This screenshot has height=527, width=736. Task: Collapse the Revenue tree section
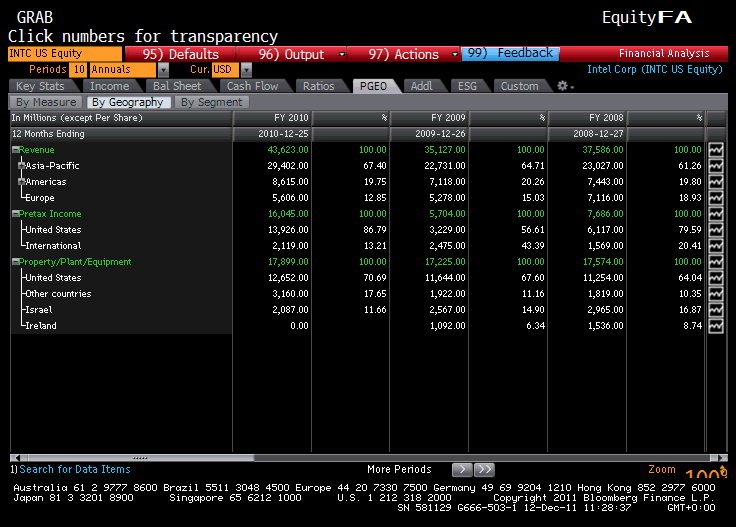point(16,150)
